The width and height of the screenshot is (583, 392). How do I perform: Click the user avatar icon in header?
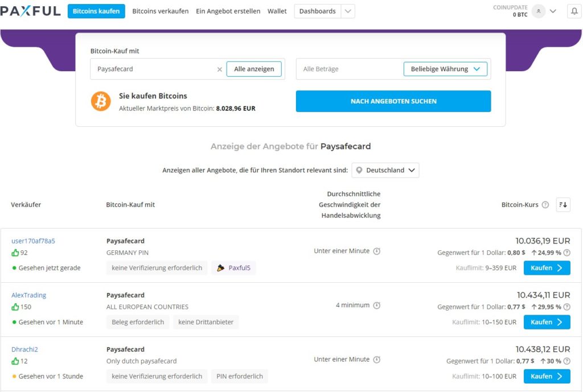click(538, 11)
